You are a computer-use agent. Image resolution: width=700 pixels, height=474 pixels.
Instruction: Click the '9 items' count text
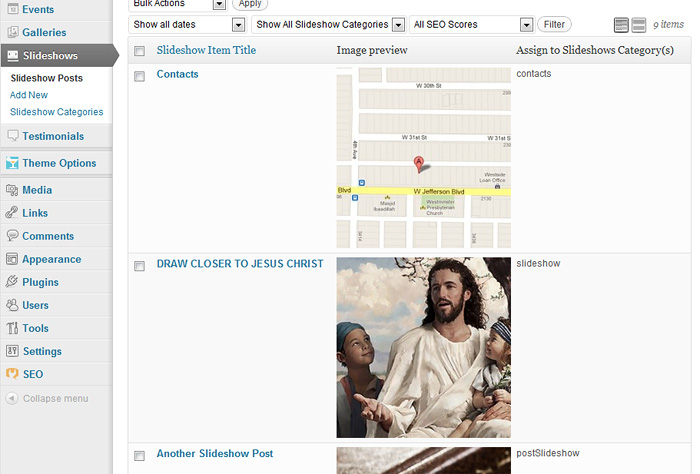668,25
